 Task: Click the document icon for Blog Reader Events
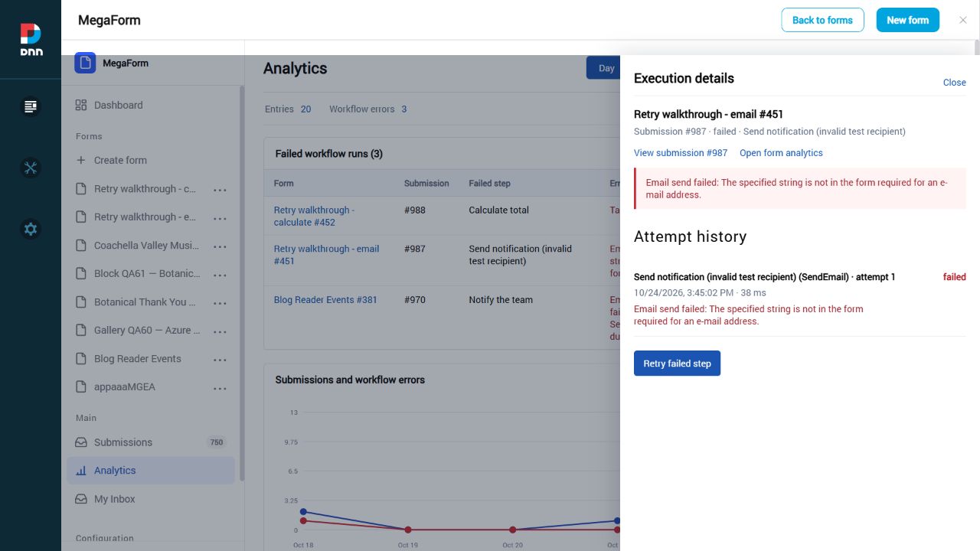[x=81, y=359]
